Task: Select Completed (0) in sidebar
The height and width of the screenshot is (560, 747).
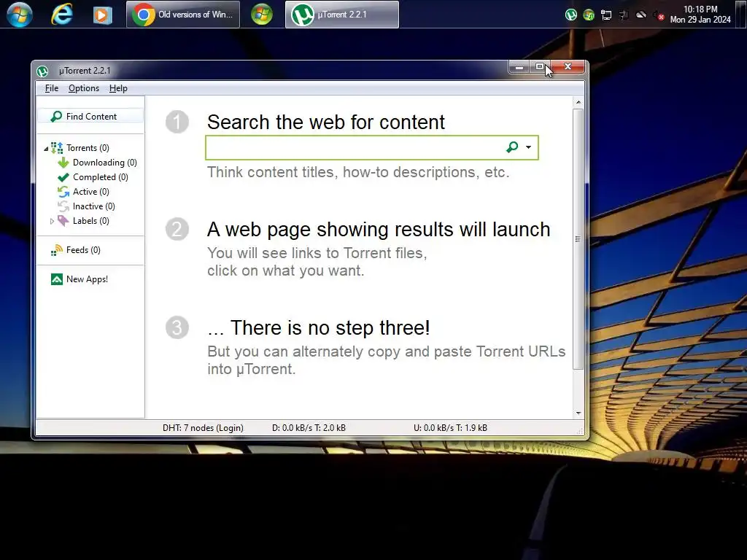Action: click(x=101, y=177)
